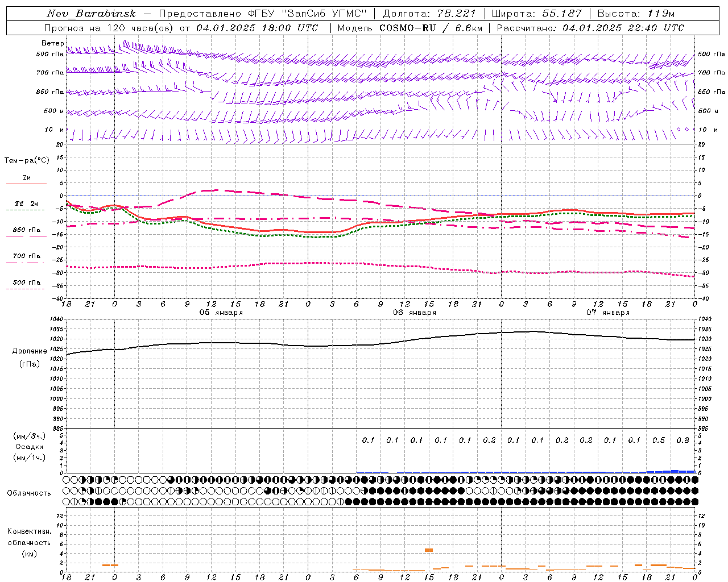Click the date label 07 января
Viewport: 728px width, 582px height.
(x=608, y=313)
